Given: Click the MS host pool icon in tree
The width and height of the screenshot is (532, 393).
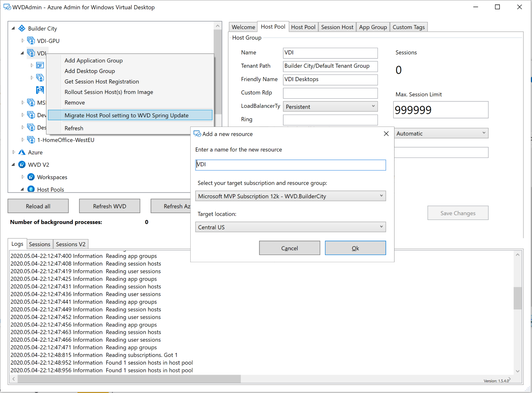Looking at the screenshot, I should [x=31, y=103].
